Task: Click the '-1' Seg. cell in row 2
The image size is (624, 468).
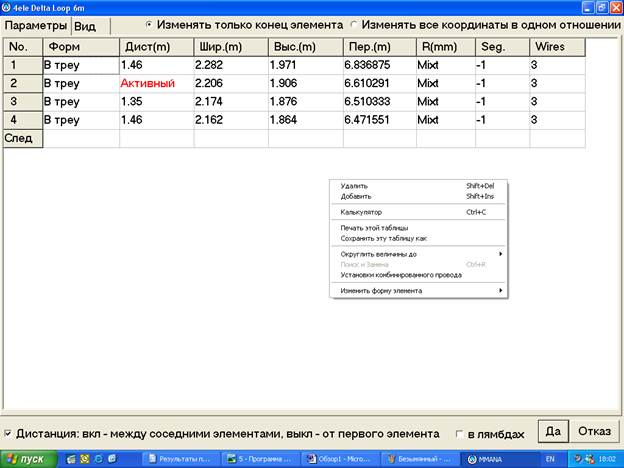Action: pos(503,84)
